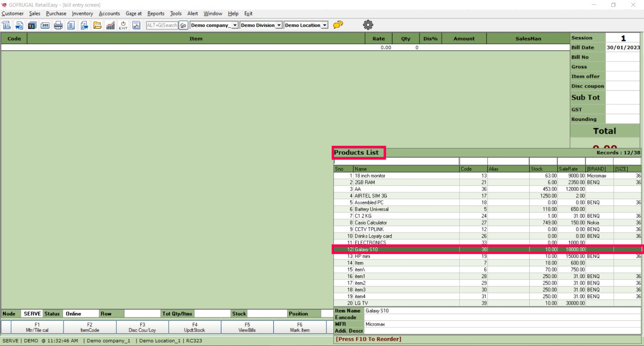Click the shopping cart bill toolbar icon
Screen dimensions: 644x346
19,25
